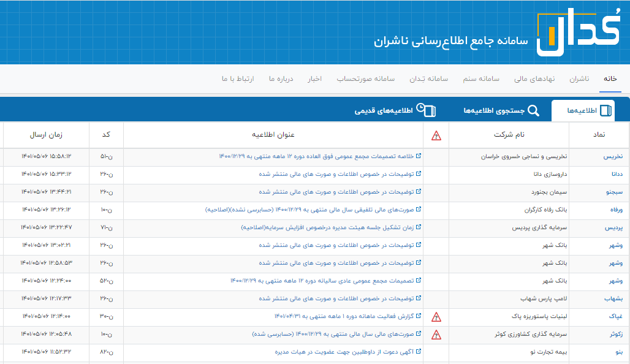Click the نام شرکت column header

tap(509, 135)
